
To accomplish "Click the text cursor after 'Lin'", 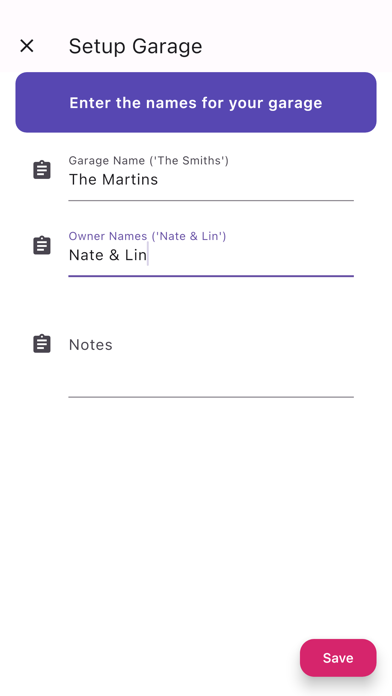I will point(148,256).
